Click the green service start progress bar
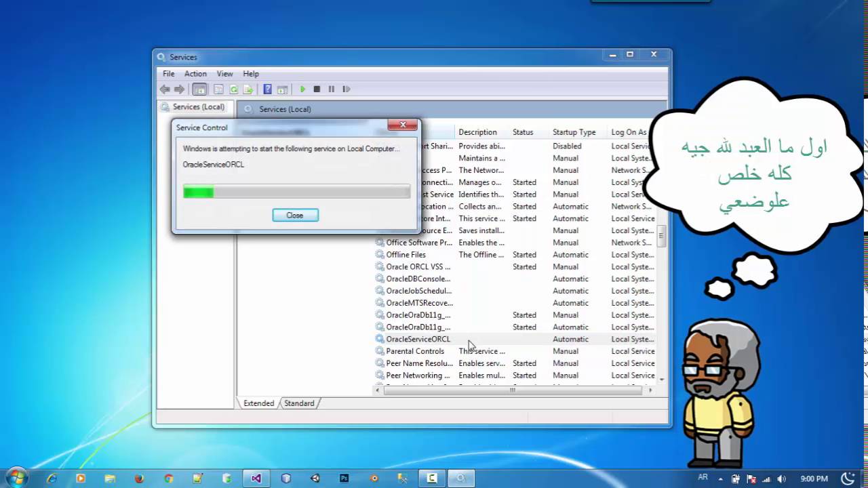Image resolution: width=868 pixels, height=488 pixels. [x=296, y=192]
